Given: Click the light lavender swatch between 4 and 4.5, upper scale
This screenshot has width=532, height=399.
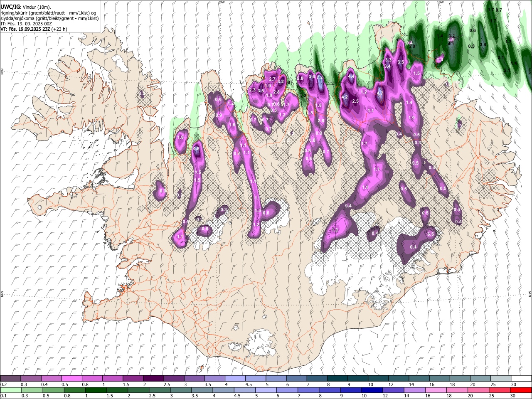Looking at the screenshot, I should point(235,379).
